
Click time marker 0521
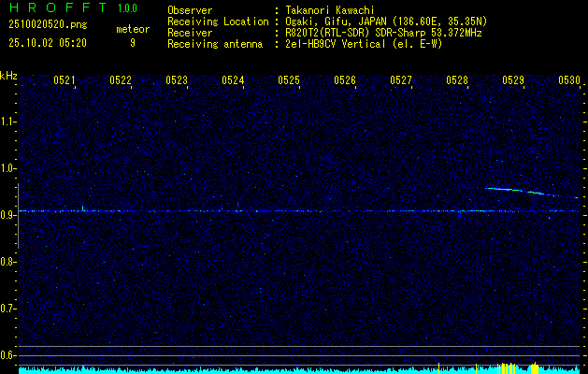point(65,79)
